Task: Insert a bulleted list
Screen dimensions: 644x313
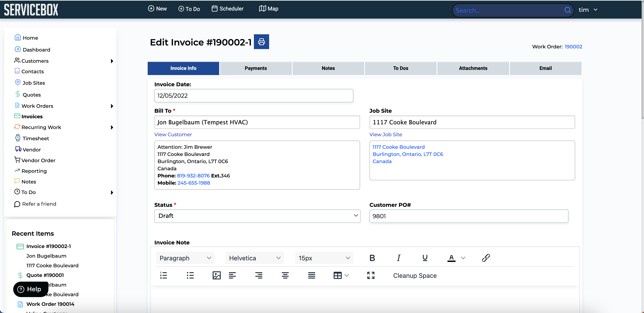Action: point(190,275)
